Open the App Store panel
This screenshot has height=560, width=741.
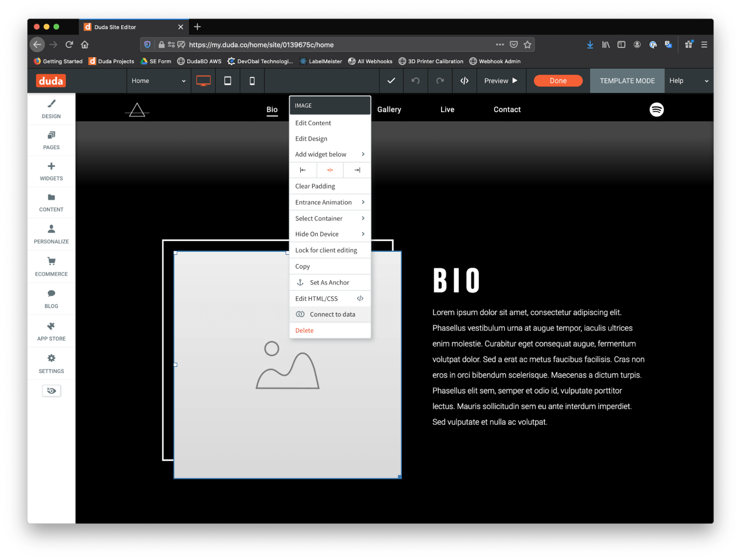51,331
